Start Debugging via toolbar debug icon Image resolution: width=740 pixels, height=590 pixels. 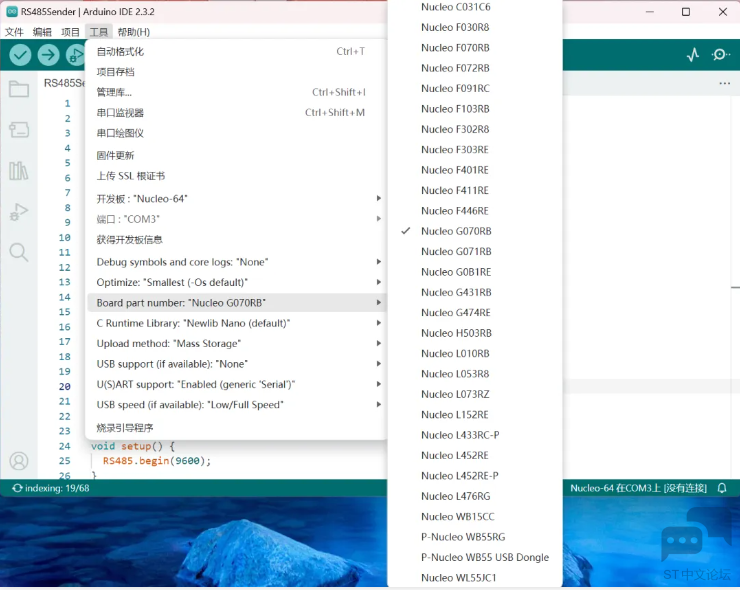pyautogui.click(x=76, y=55)
